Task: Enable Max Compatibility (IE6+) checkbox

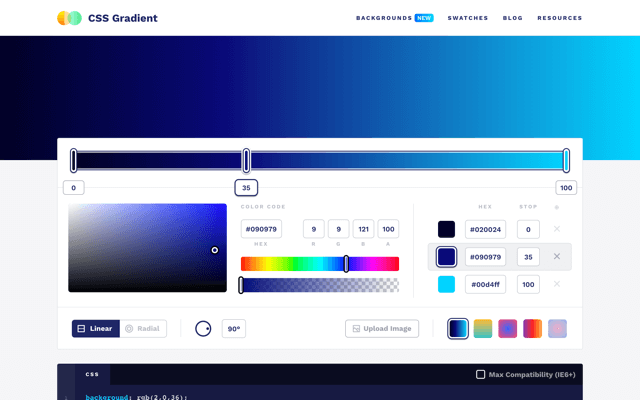Action: point(480,374)
